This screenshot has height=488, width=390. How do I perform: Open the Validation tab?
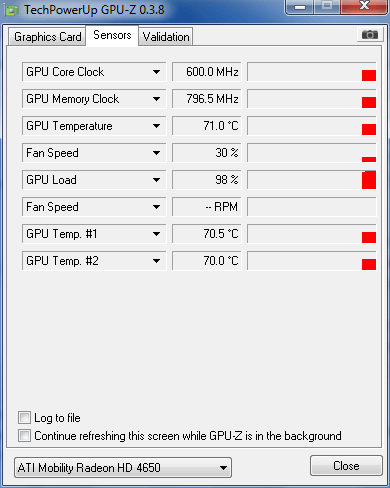coord(166,37)
